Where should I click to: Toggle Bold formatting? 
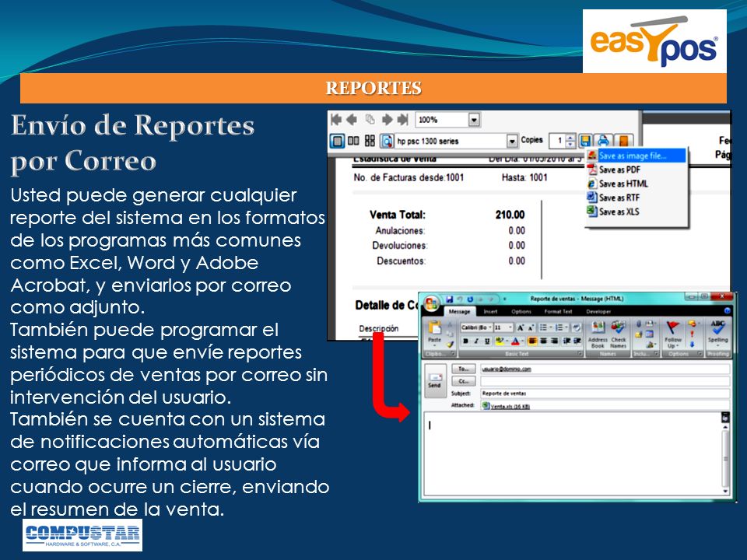465,341
